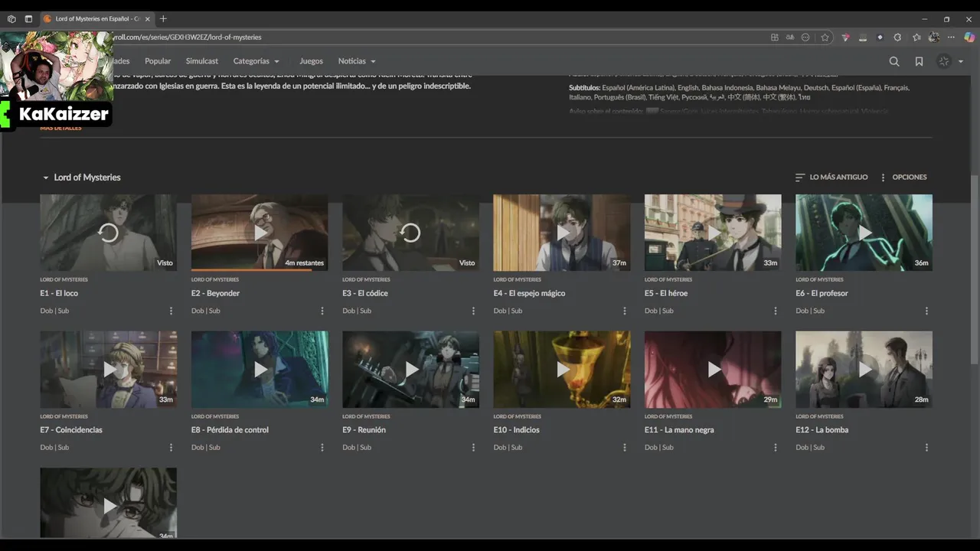Image resolution: width=980 pixels, height=551 pixels.
Task: Open the read aloud translate icon
Action: (x=790, y=37)
